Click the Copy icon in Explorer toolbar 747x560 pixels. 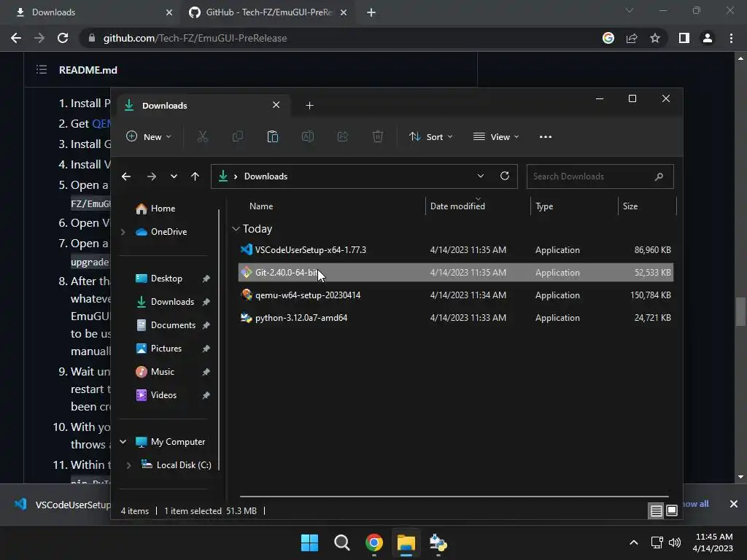click(237, 136)
